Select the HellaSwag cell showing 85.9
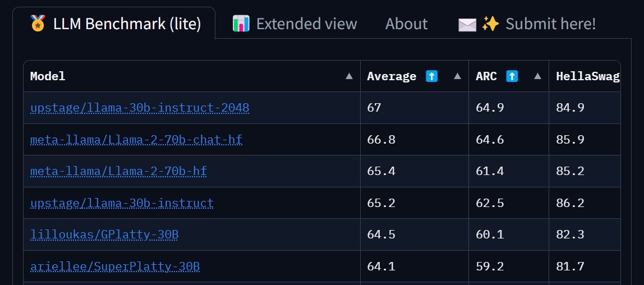This screenshot has width=644, height=285. [585, 140]
